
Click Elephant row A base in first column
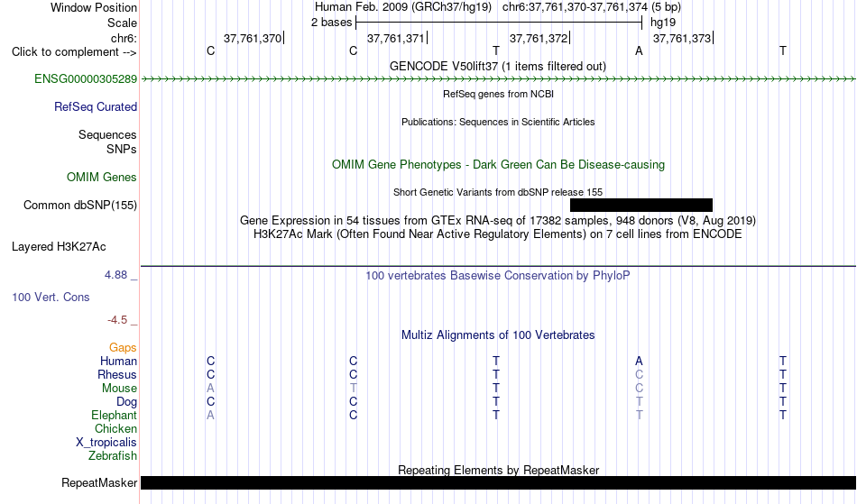pos(210,416)
